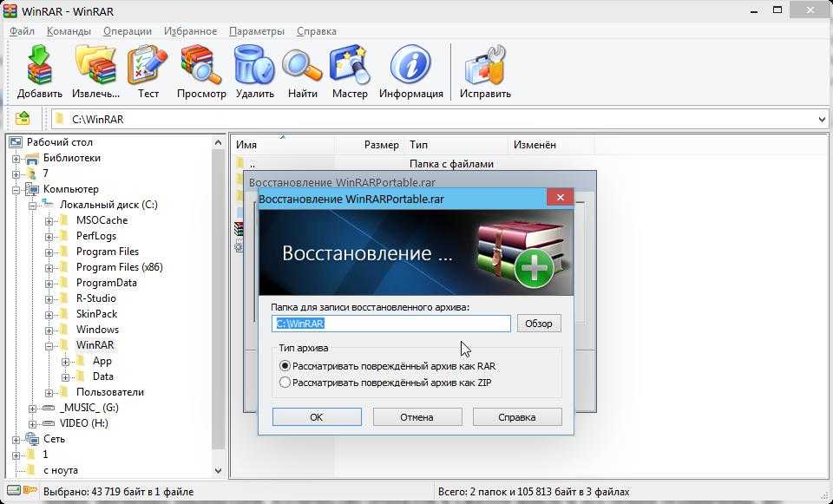Open the Файл menu
The height and width of the screenshot is (504, 833).
click(x=22, y=31)
